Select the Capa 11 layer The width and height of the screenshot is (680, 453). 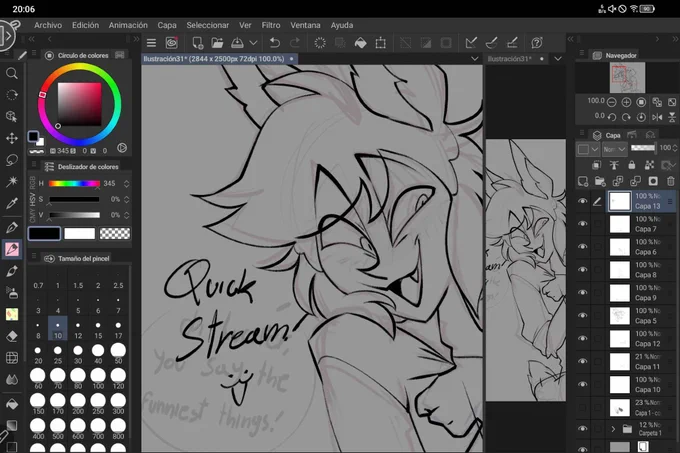click(x=641, y=362)
